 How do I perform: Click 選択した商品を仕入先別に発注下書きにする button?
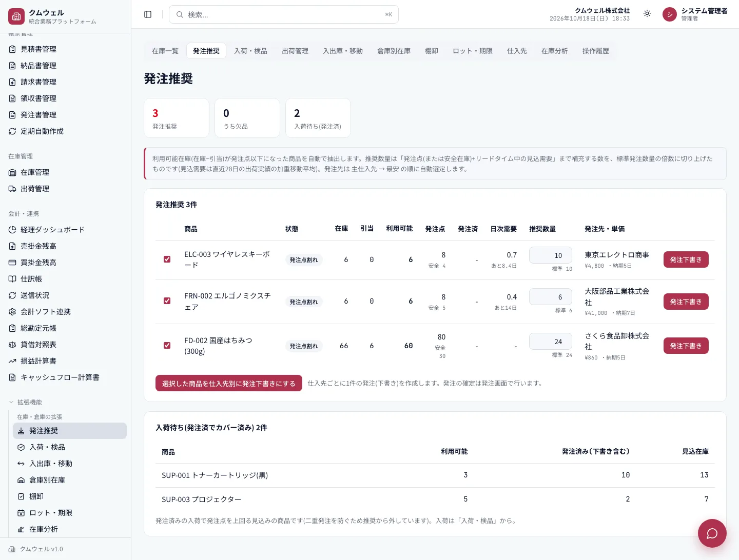[x=228, y=384]
